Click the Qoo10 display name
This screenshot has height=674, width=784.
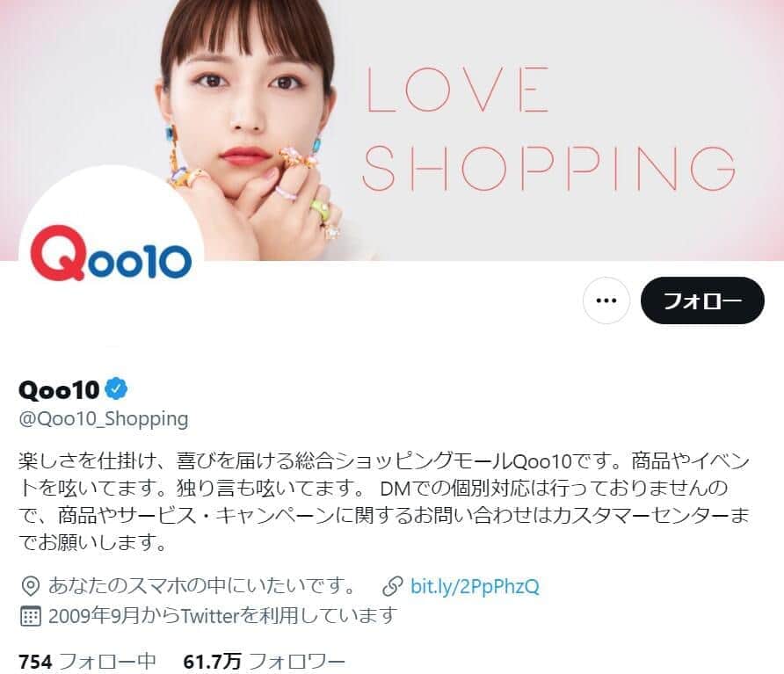pyautogui.click(x=59, y=389)
